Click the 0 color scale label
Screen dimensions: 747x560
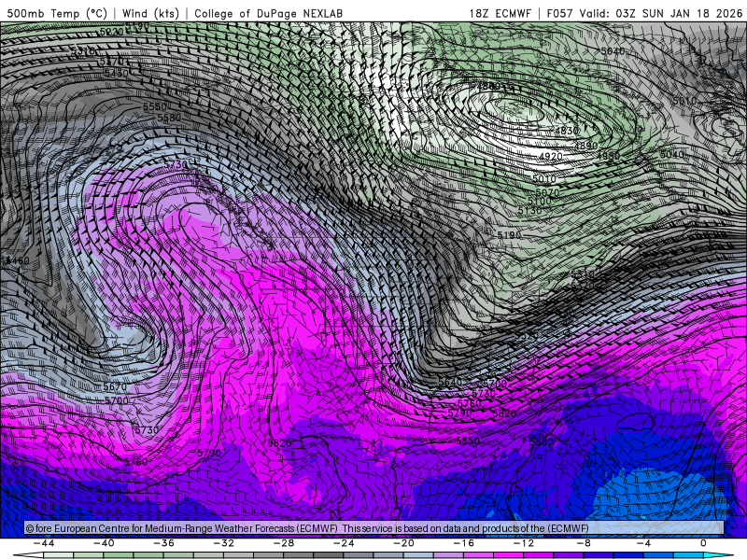click(x=703, y=543)
